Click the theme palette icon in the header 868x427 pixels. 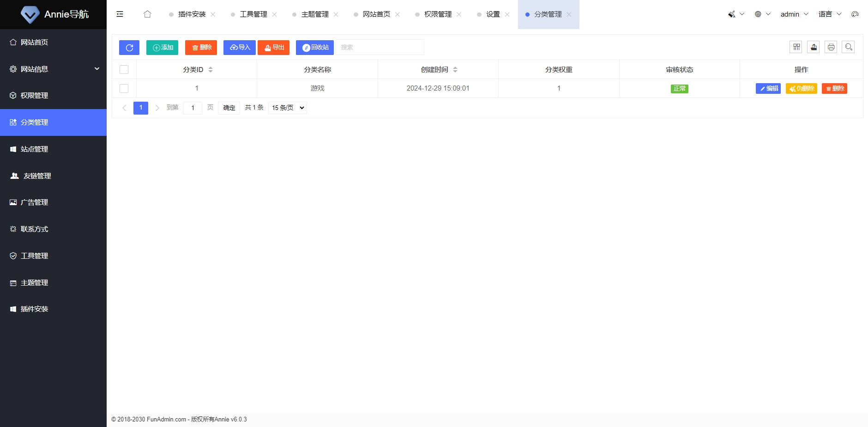[x=855, y=14]
